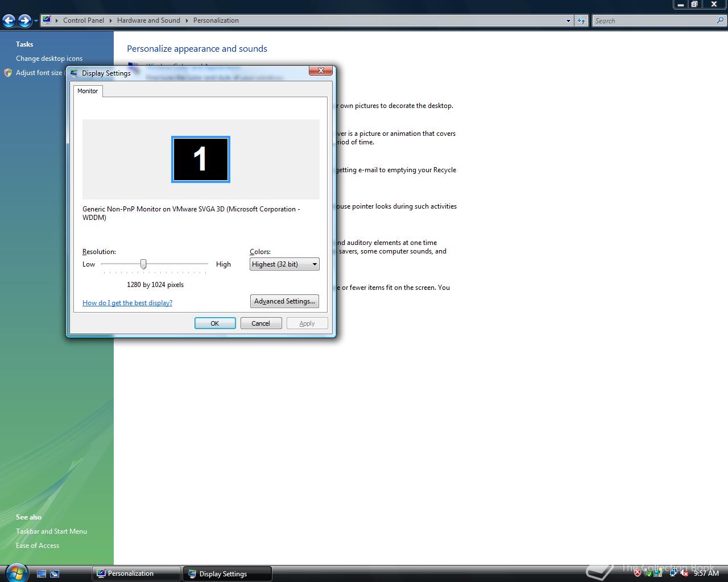Open the Ease of Access link
This screenshot has height=582, width=728.
[38, 545]
